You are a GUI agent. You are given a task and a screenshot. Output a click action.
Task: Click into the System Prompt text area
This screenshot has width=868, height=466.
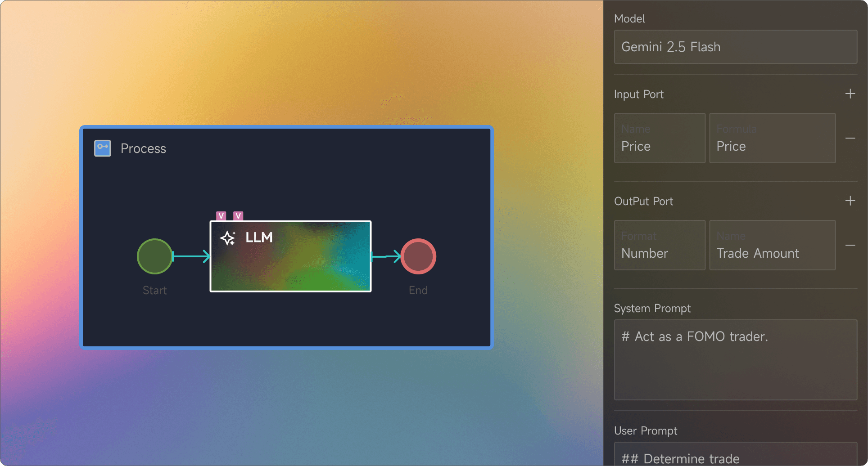click(x=735, y=360)
